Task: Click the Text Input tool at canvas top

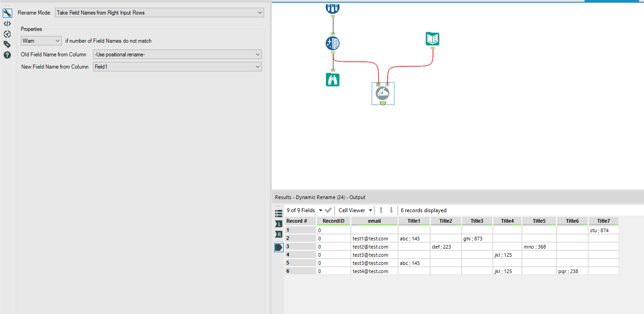Action: (333, 7)
